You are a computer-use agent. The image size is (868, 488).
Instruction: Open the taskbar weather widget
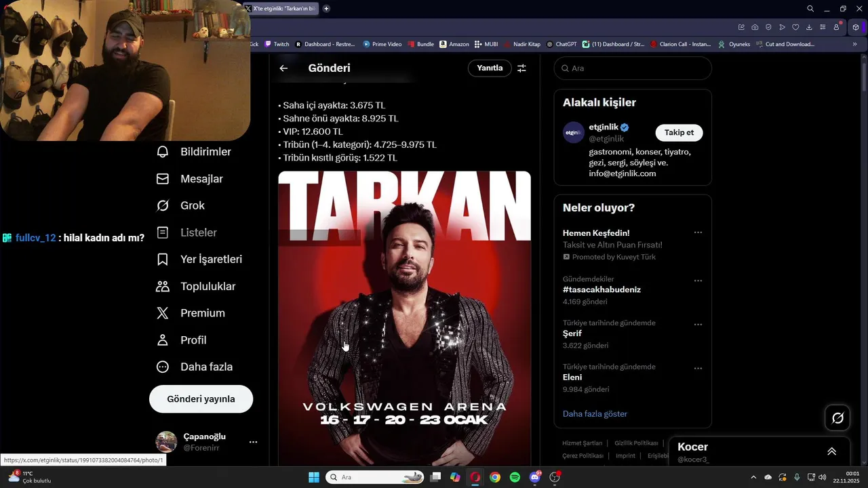28,477
